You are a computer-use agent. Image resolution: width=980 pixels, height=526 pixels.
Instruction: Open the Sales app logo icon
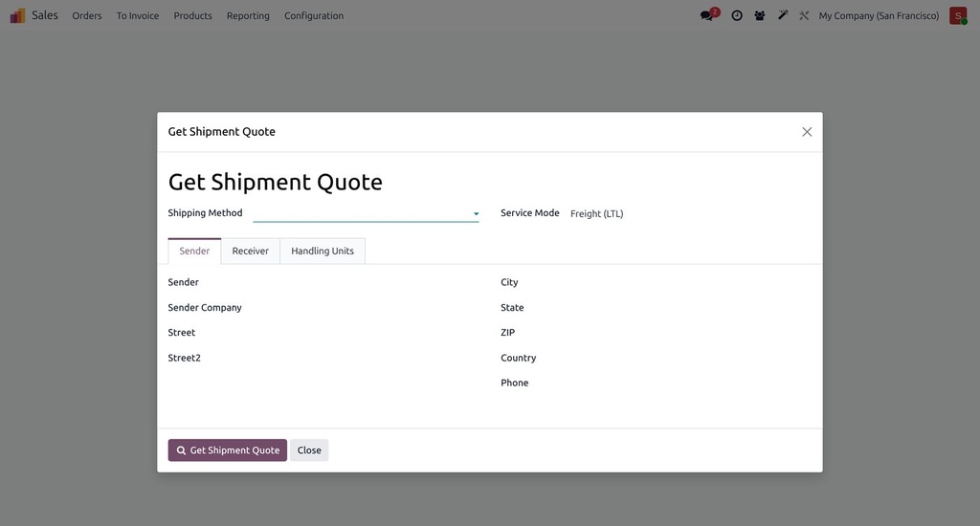17,15
